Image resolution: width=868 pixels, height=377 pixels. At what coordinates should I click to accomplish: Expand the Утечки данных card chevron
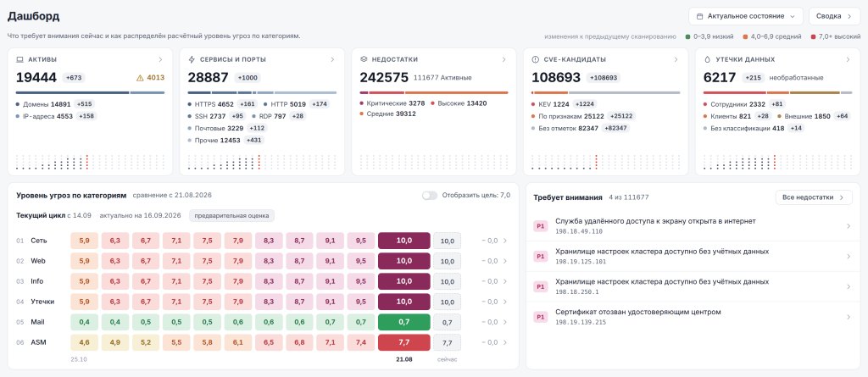pos(848,59)
